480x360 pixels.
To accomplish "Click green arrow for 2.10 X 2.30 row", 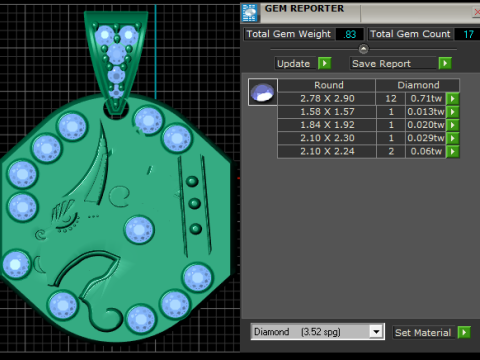I will click(x=453, y=138).
